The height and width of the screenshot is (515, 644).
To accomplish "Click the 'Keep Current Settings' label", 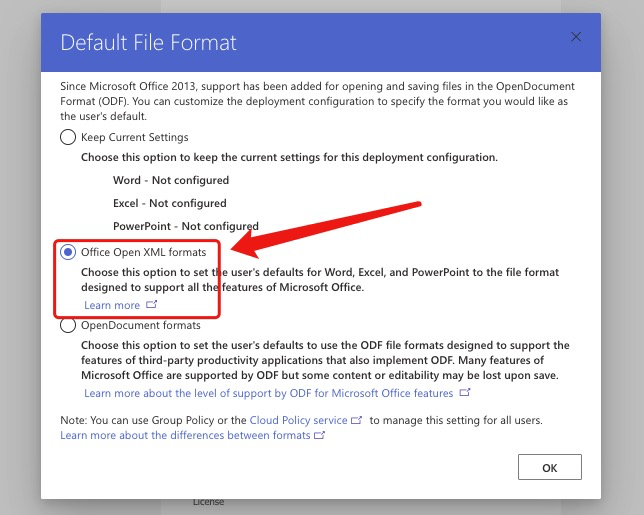I will coord(135,137).
